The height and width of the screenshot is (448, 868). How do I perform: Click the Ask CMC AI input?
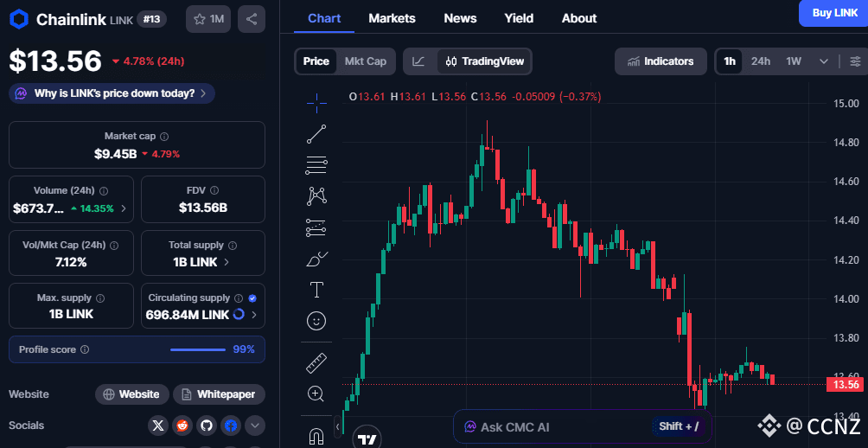coord(553,426)
